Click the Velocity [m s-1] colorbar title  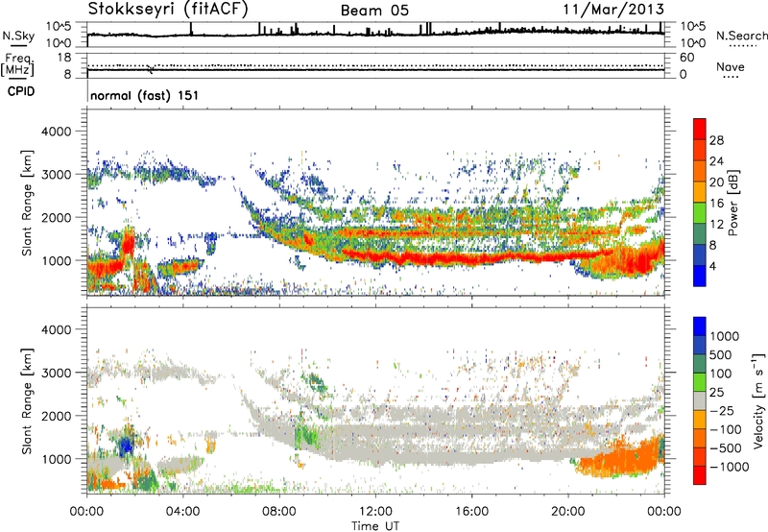[x=758, y=400]
